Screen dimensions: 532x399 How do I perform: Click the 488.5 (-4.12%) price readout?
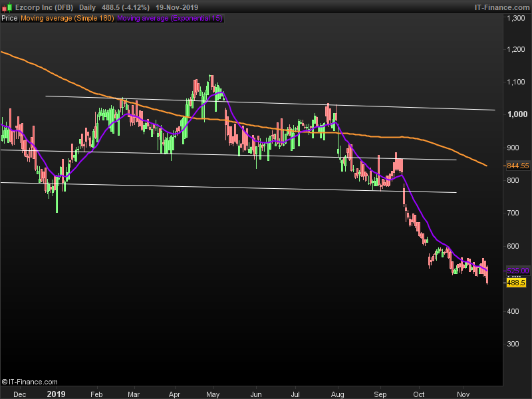click(126, 7)
